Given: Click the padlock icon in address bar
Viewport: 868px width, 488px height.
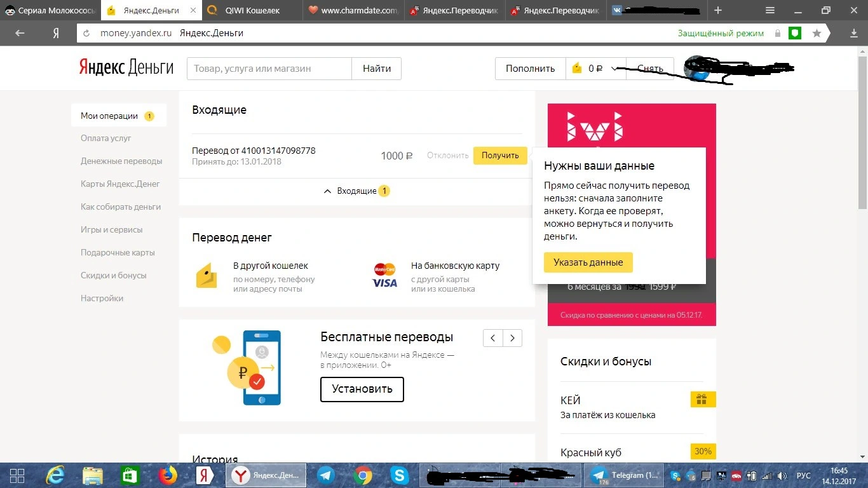Looking at the screenshot, I should coord(777,33).
